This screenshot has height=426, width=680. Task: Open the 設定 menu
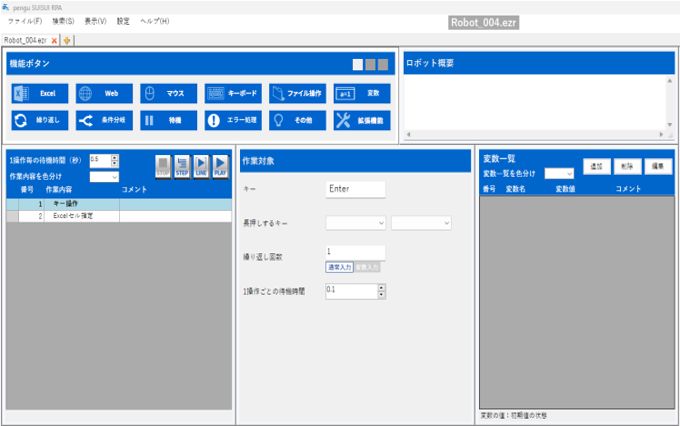pos(123,21)
